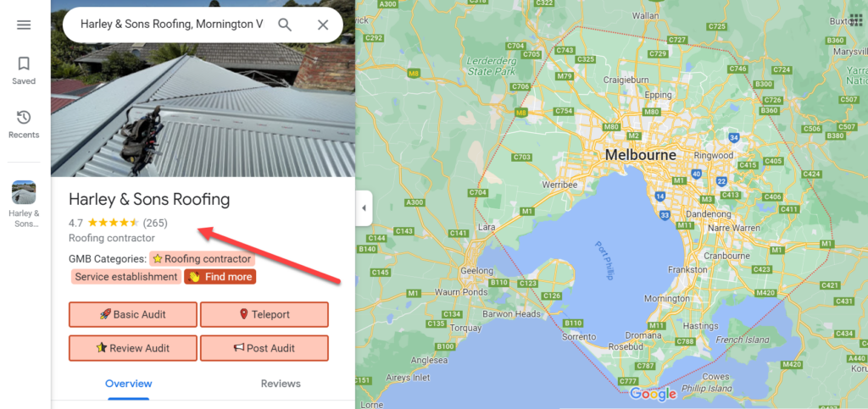Switch to the Reviews tab

(281, 384)
